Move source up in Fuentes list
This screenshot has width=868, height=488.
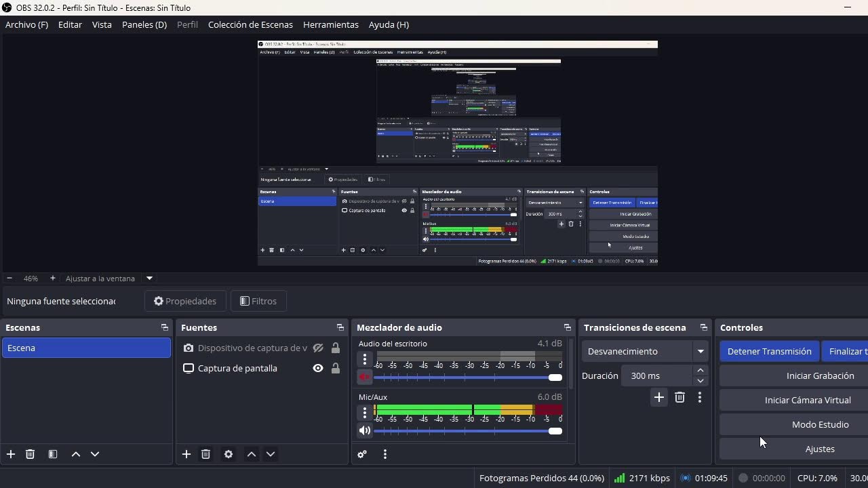[252, 454]
